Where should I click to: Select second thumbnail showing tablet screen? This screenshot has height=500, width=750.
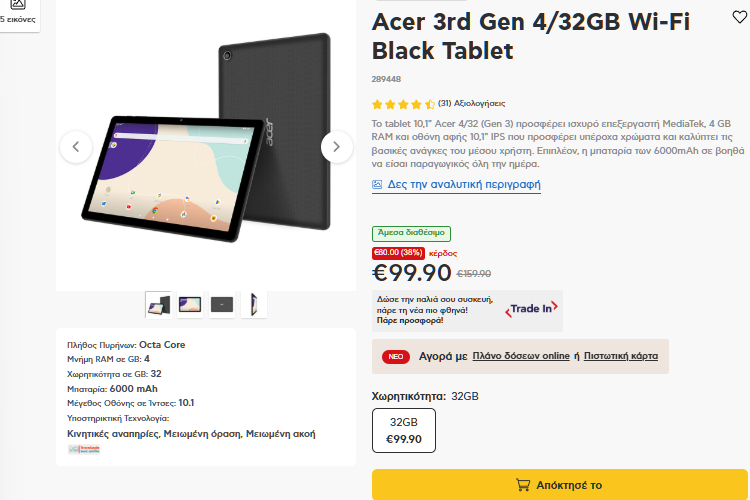click(190, 304)
